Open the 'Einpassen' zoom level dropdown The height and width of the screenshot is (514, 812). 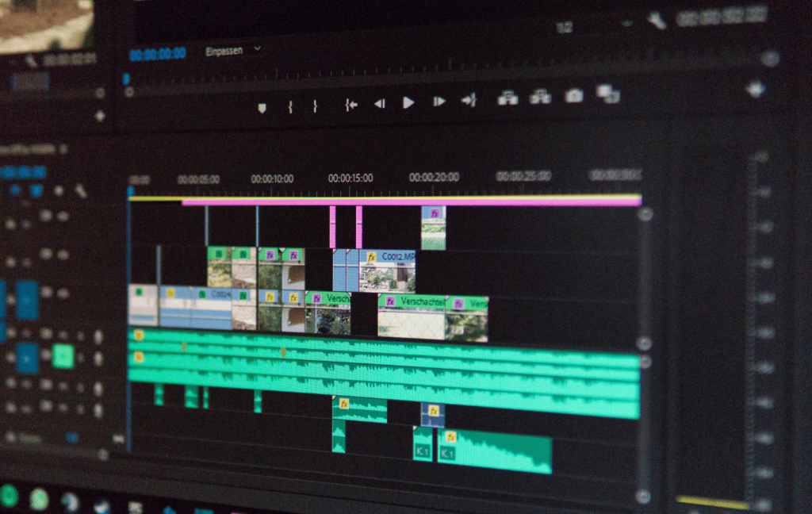233,50
